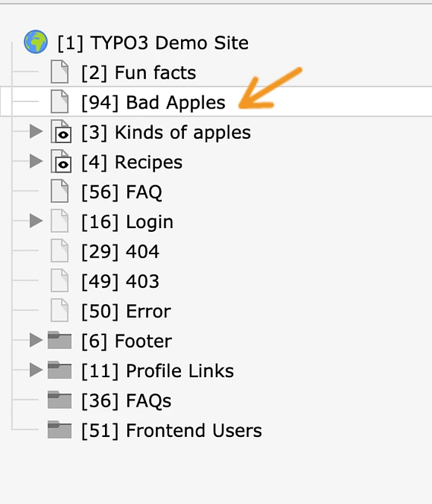The width and height of the screenshot is (432, 504).
Task: Select the [50] Error page entry
Action: click(125, 311)
